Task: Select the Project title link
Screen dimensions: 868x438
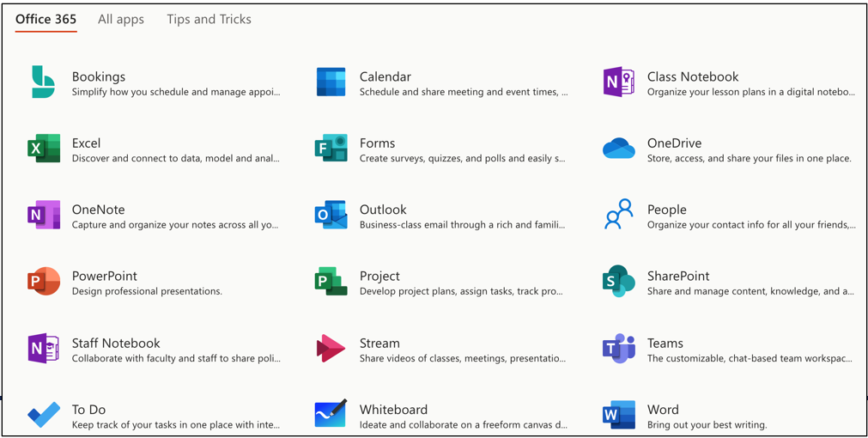Action: (x=379, y=276)
